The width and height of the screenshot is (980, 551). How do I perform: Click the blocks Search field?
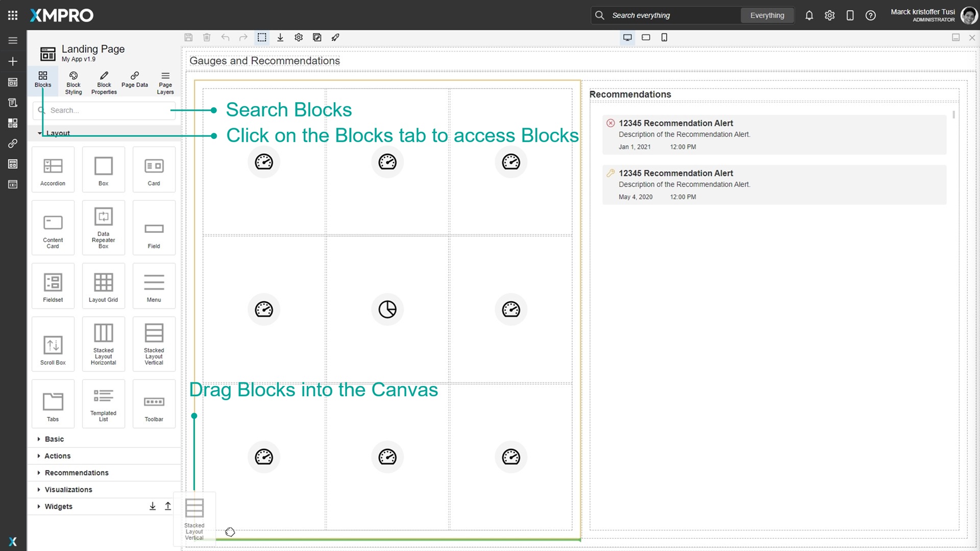(105, 110)
